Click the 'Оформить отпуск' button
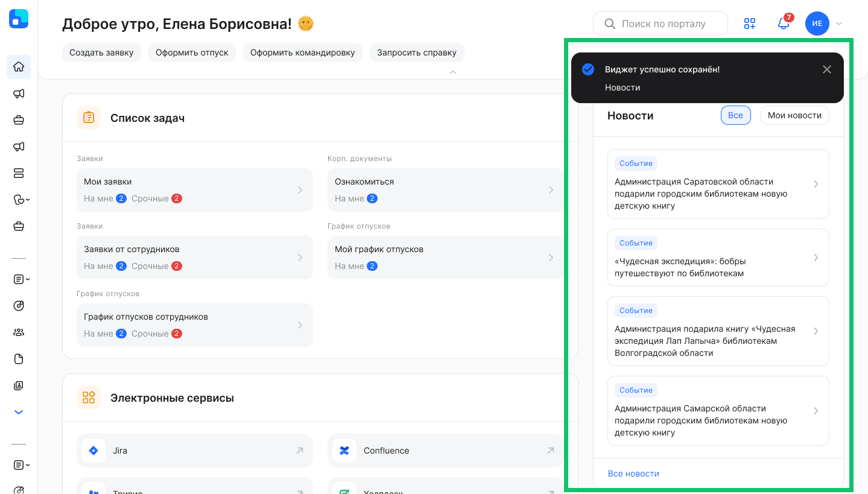The image size is (868, 494). tap(192, 52)
